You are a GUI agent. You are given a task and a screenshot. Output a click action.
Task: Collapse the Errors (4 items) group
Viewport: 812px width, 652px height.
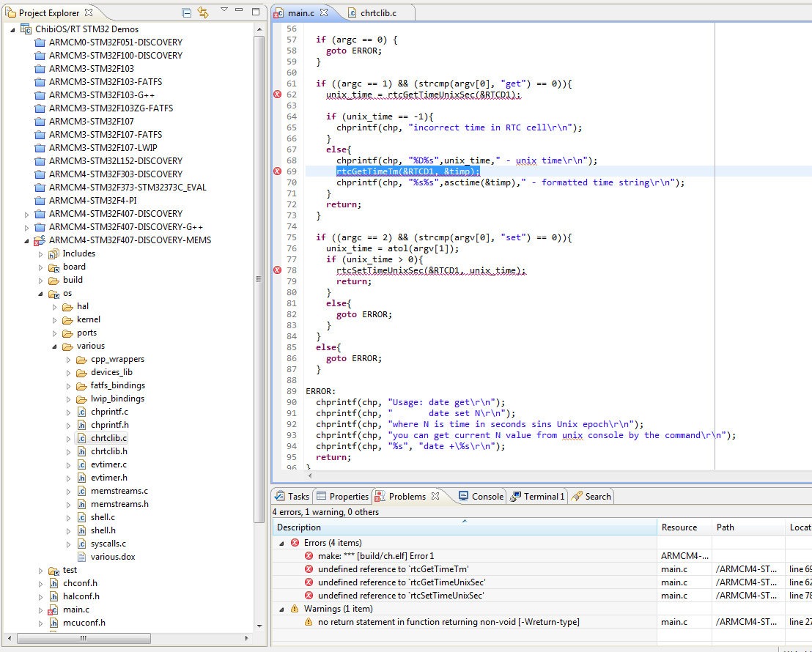(281, 544)
